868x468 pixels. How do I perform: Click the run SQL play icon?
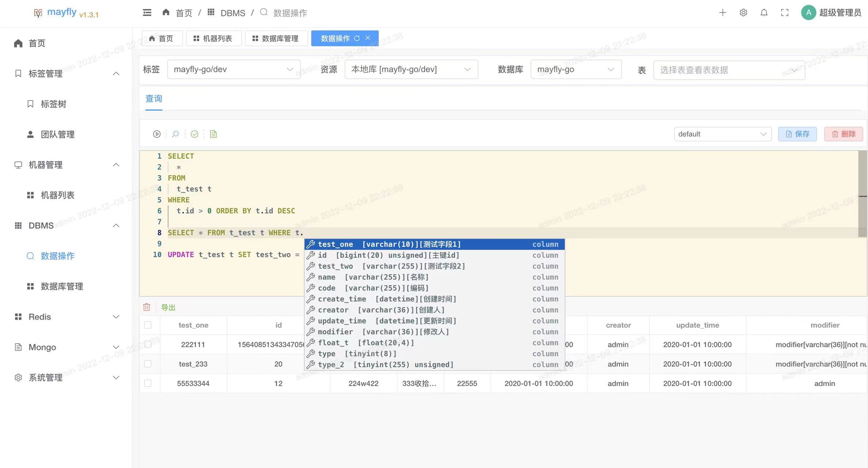coord(156,134)
